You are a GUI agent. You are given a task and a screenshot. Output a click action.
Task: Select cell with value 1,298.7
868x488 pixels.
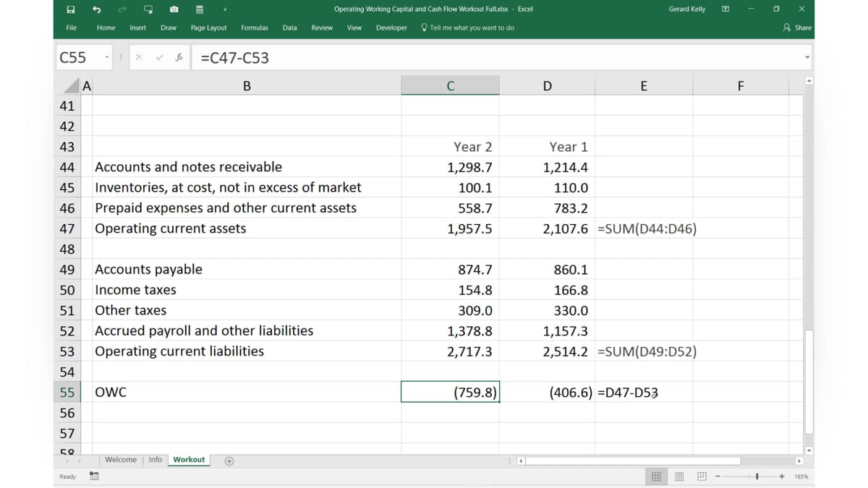[x=450, y=167]
